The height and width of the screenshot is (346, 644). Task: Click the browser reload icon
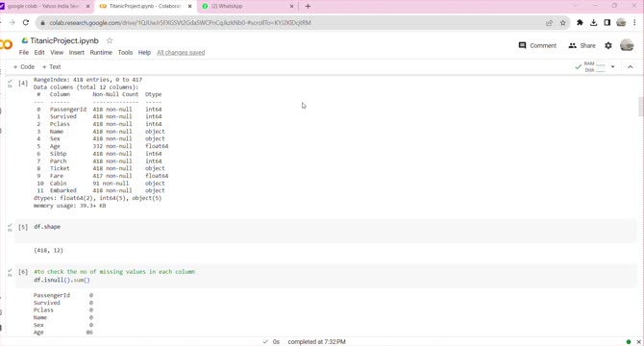[x=26, y=22]
